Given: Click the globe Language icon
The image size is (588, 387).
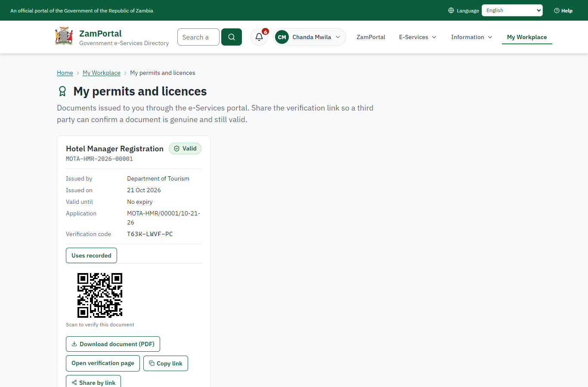Looking at the screenshot, I should pyautogui.click(x=451, y=10).
